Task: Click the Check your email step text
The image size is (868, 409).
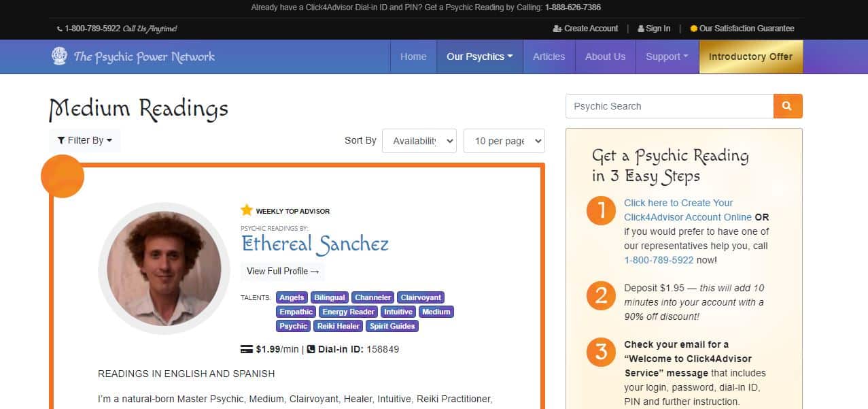Action: (x=693, y=373)
